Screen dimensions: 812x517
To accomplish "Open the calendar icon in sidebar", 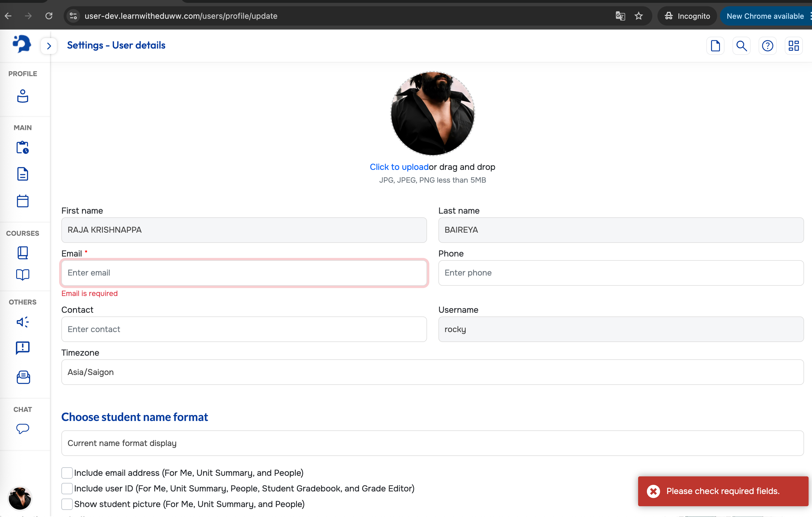I will click(23, 201).
